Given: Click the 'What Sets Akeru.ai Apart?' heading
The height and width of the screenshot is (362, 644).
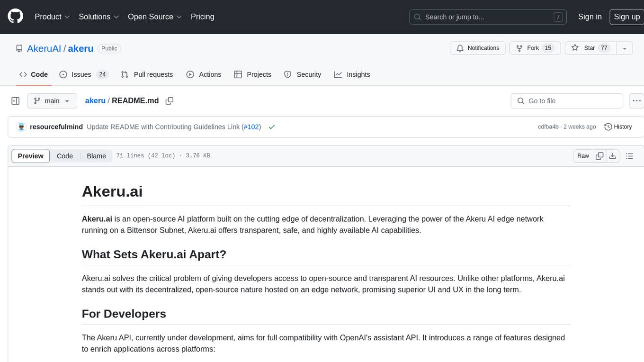Looking at the screenshot, I should point(154,254).
